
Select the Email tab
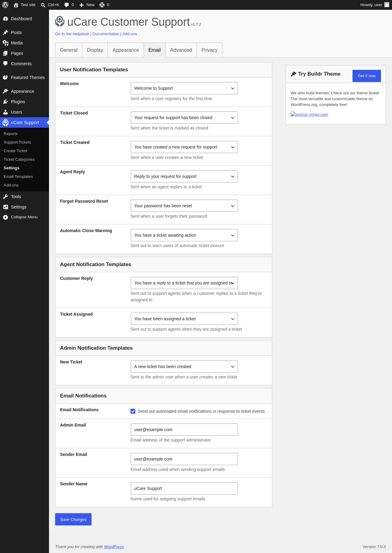pyautogui.click(x=155, y=50)
